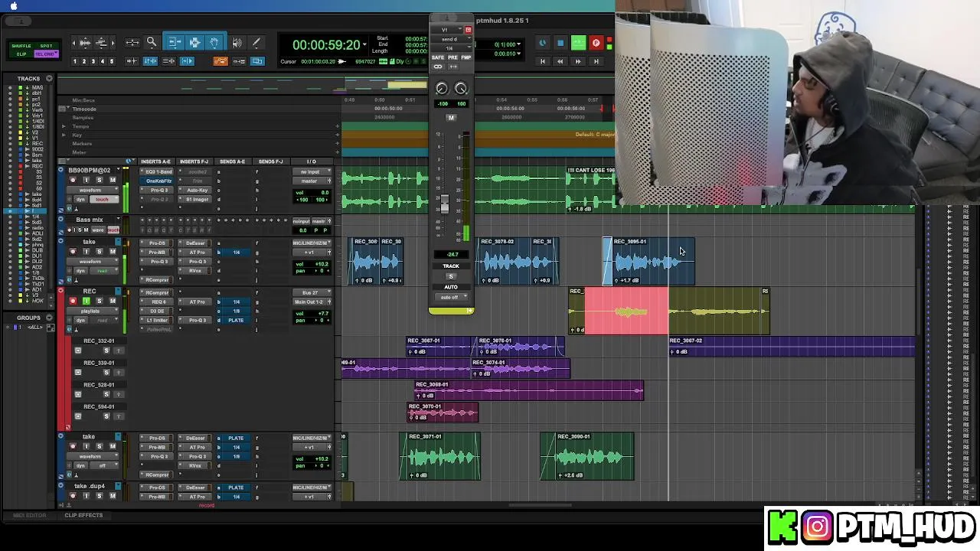Toggle orange automation-follows-edit icon
The width and height of the screenshot is (980, 551).
pyautogui.click(x=220, y=61)
